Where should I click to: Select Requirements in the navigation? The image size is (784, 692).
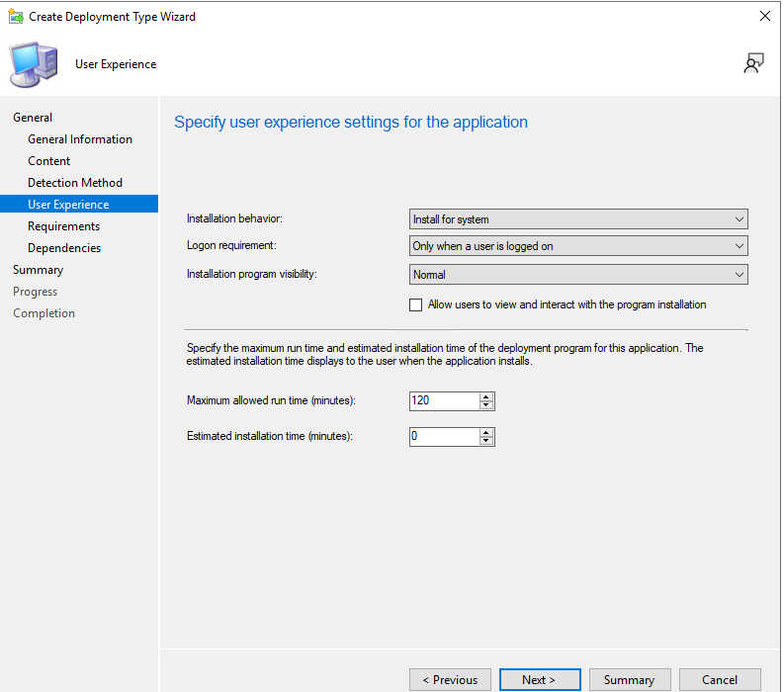point(63,226)
